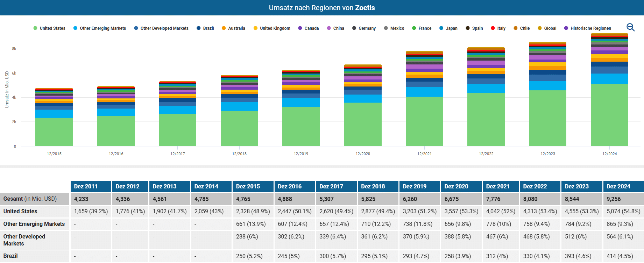This screenshot has height=263, width=644.
Task: Click the 12/2019 stacked bar
Action: 301,108
